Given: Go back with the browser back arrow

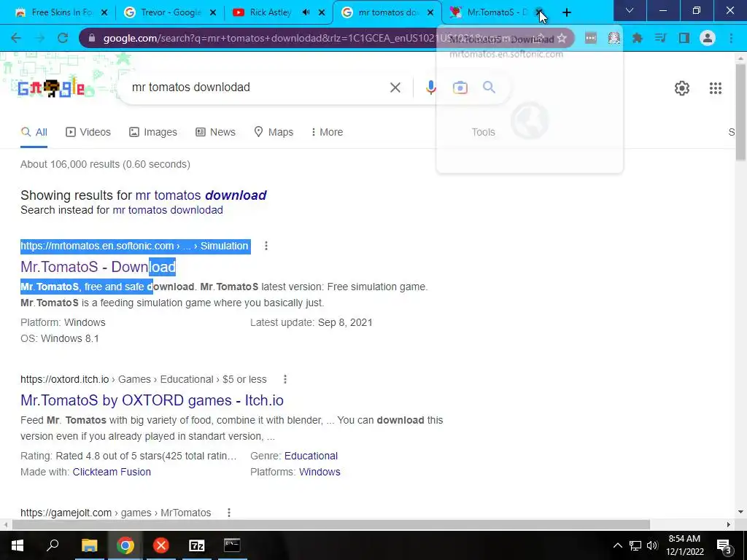Looking at the screenshot, I should 16,38.
